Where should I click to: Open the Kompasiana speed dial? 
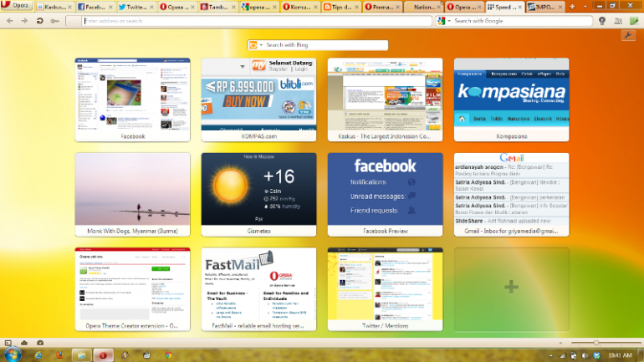click(511, 99)
